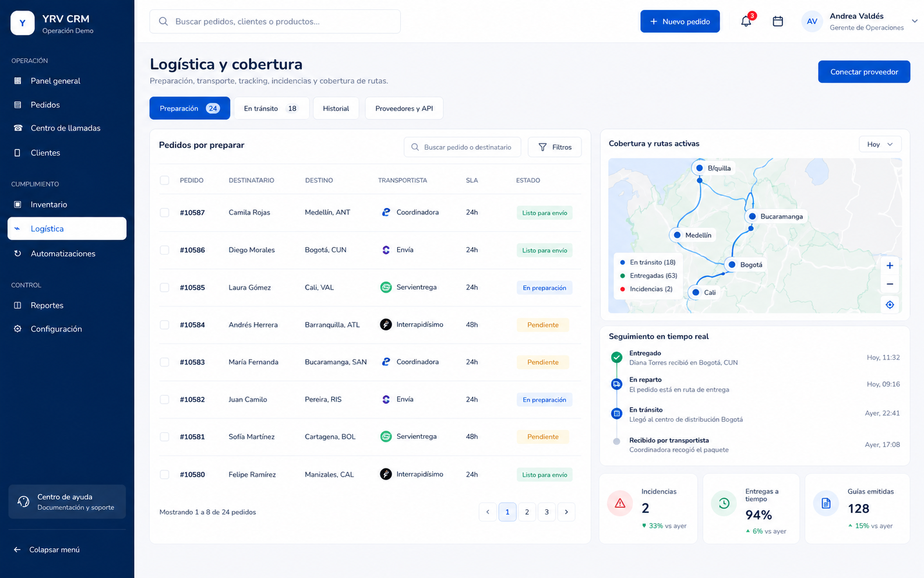Click the green Entregado checkmark icon

tap(616, 357)
